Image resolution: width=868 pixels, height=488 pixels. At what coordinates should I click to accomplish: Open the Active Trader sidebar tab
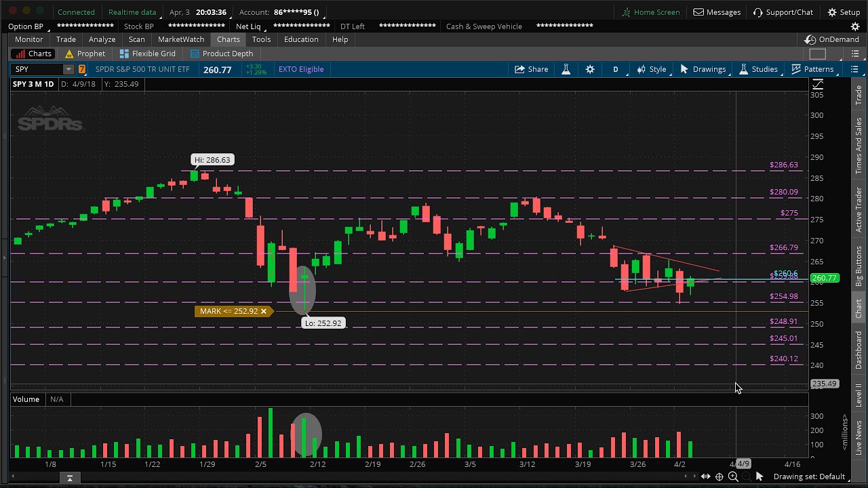coord(859,210)
